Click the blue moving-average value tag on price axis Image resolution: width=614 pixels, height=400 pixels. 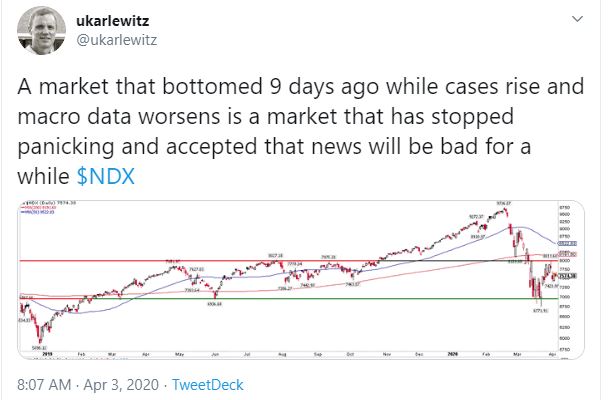[567, 244]
